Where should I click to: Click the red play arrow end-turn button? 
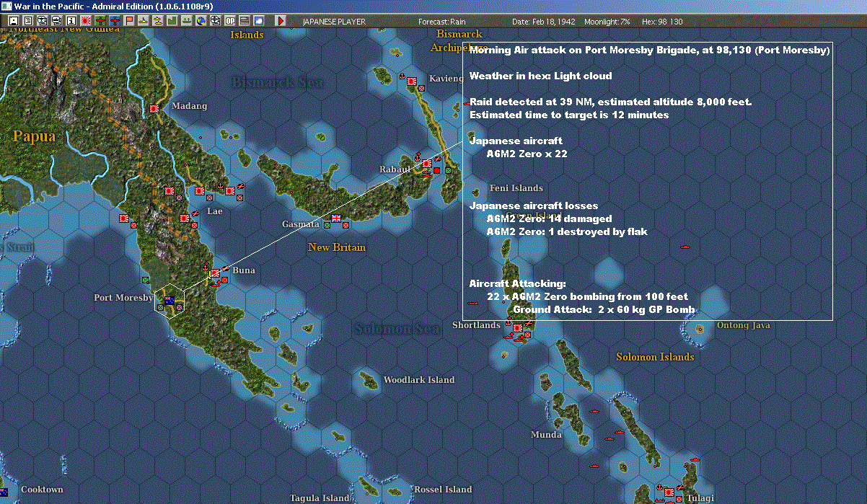281,22
